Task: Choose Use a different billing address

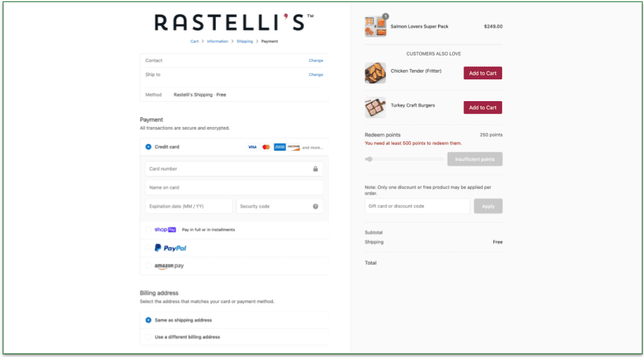Action: pyautogui.click(x=148, y=337)
